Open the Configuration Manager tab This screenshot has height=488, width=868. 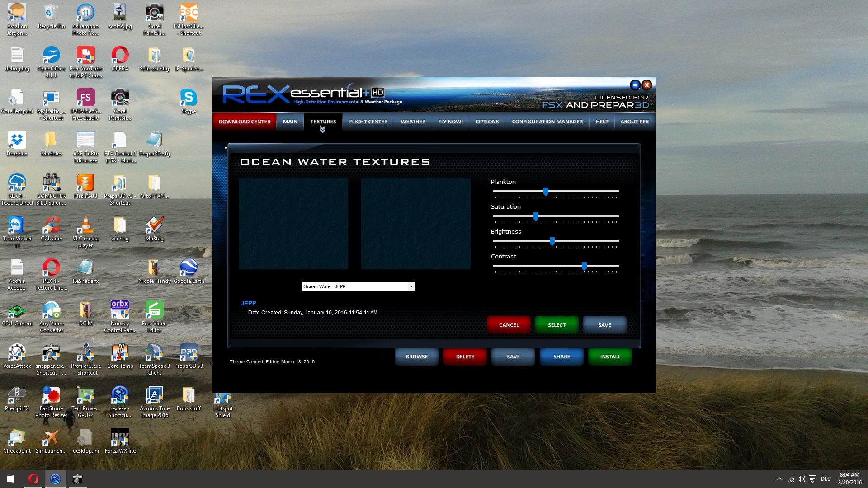[547, 122]
